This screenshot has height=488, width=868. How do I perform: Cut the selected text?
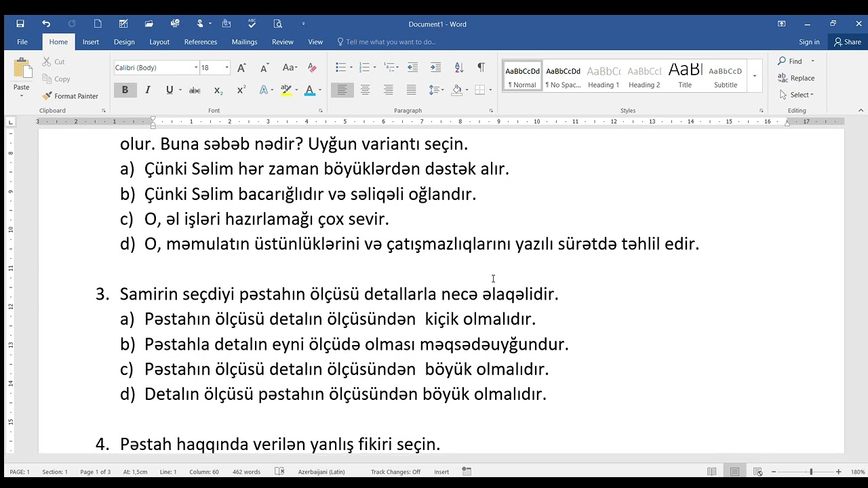pyautogui.click(x=54, y=62)
